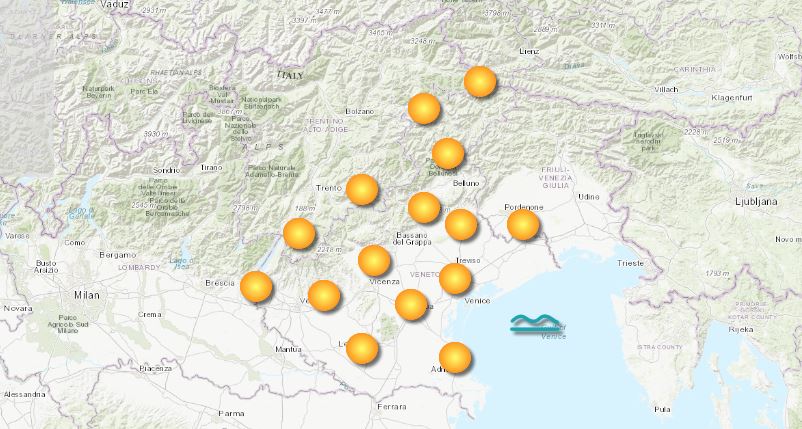802x429 pixels.
Task: Click the TRENTINO-ALTO ADIGE region label
Action: click(326, 125)
